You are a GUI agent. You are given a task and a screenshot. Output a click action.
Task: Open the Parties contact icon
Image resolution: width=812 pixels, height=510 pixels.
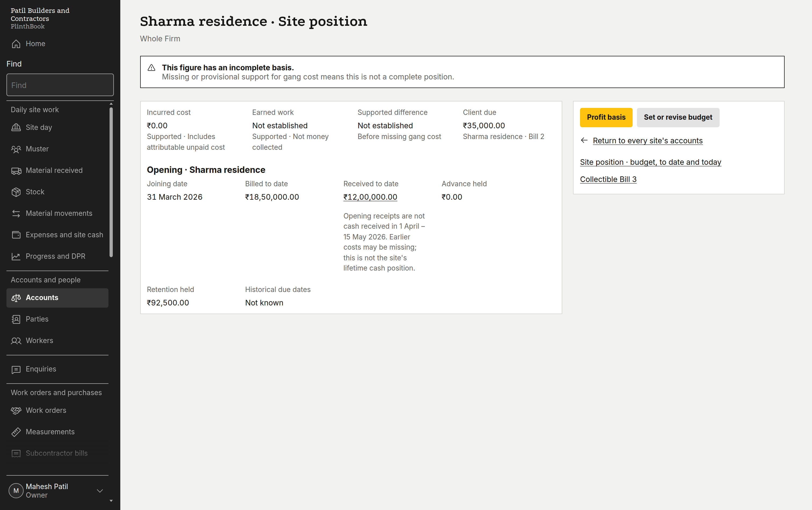click(16, 319)
